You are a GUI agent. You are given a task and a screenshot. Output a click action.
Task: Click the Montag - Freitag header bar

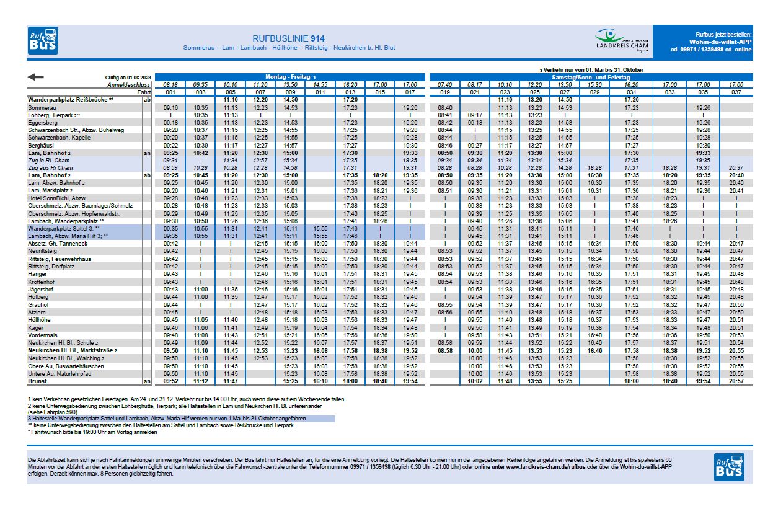(290, 77)
